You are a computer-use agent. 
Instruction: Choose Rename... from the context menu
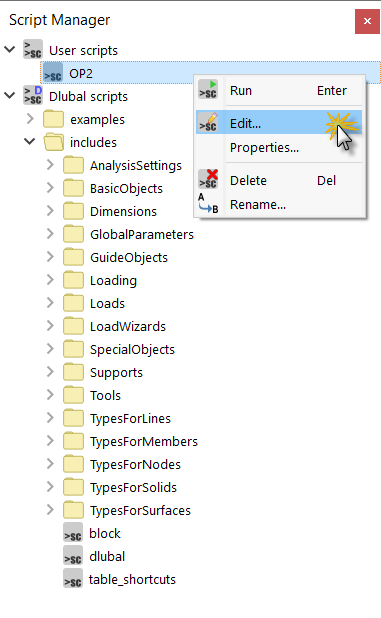pyautogui.click(x=279, y=204)
